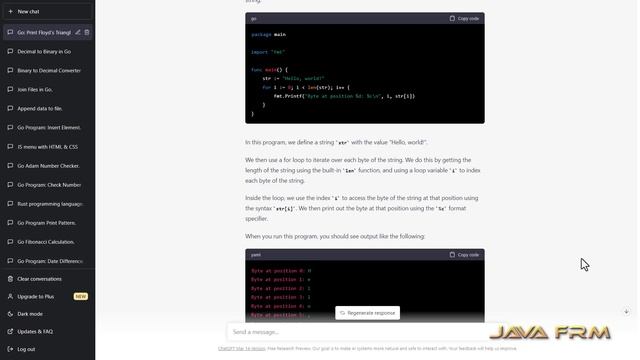This screenshot has width=640, height=360.
Task: Click 'Byte at position 0: H' output line
Action: [x=281, y=271]
